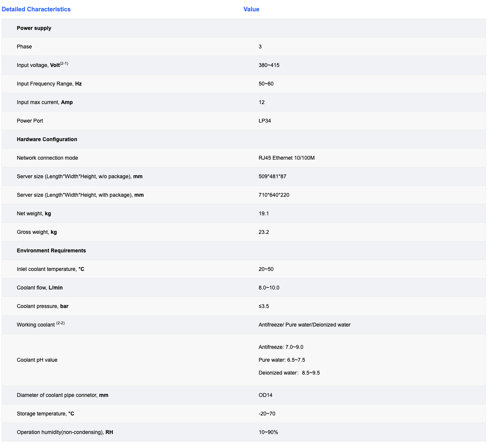Click the Detailed Characteristics column header

[36, 9]
